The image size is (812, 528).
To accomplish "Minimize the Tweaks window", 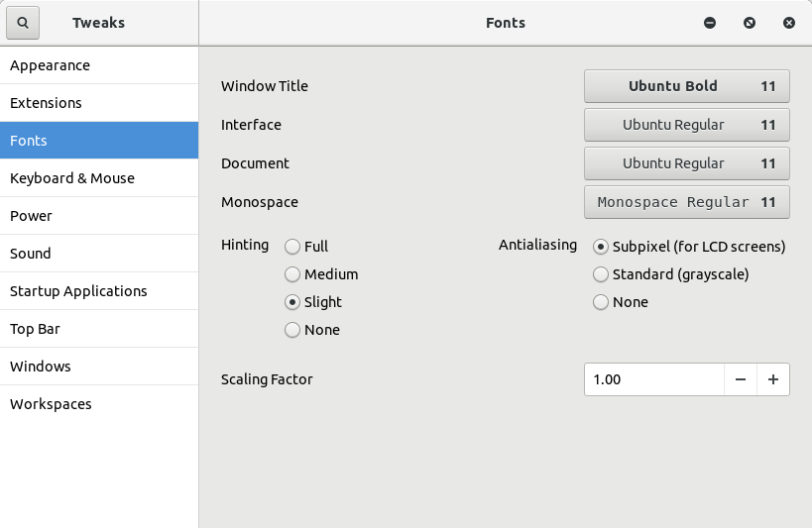I will [710, 23].
